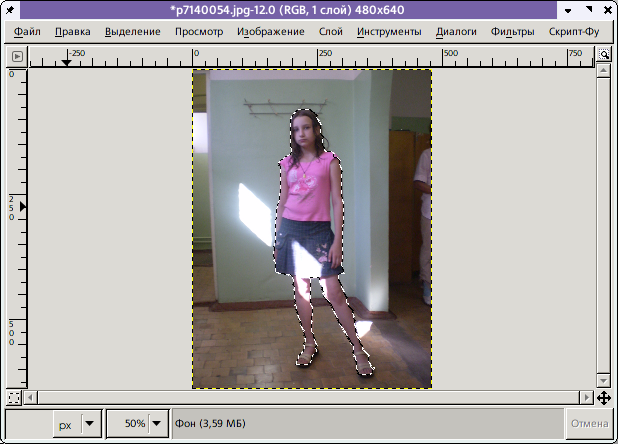The width and height of the screenshot is (618, 444).
Task: Open the Скрипт-Фу menu
Action: (574, 32)
